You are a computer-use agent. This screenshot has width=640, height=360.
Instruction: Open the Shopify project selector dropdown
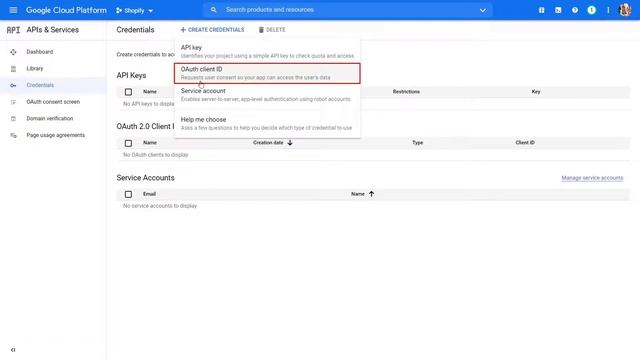(x=134, y=10)
